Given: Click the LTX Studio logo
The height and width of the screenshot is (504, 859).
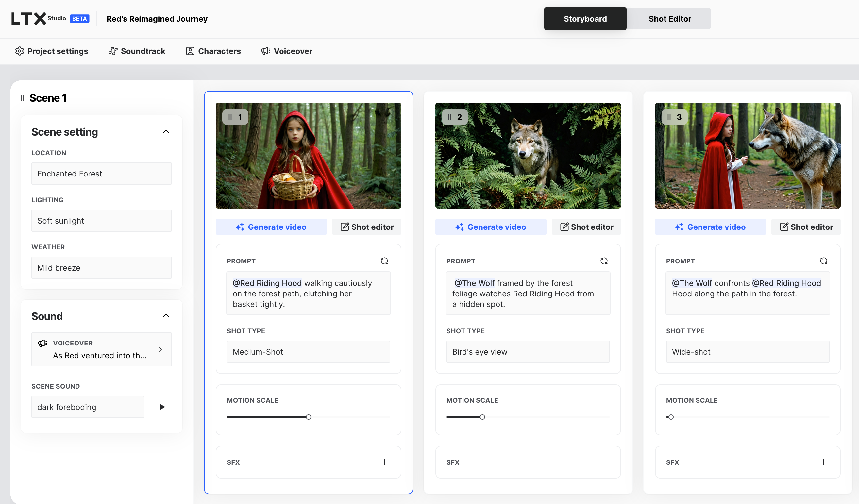Looking at the screenshot, I should pos(39,19).
